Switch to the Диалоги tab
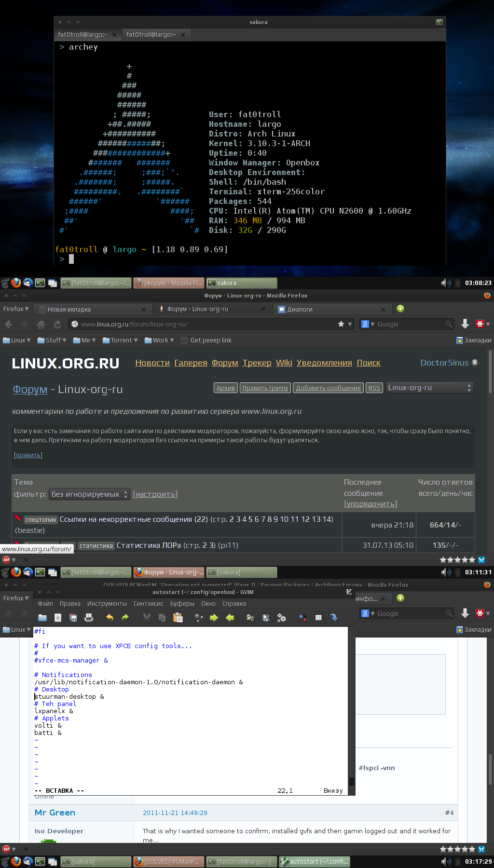The width and height of the screenshot is (494, 868). [332, 309]
